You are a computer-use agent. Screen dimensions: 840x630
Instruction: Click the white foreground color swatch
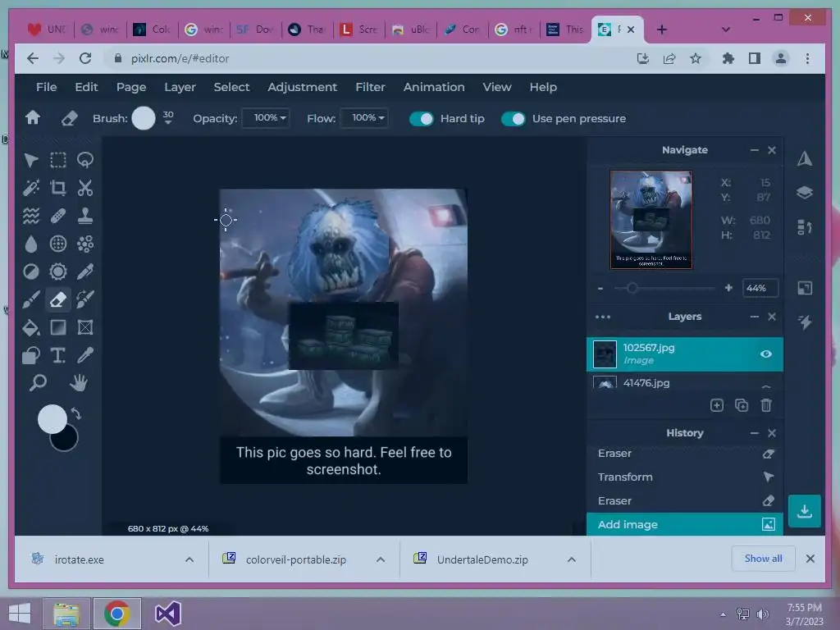[x=52, y=419]
